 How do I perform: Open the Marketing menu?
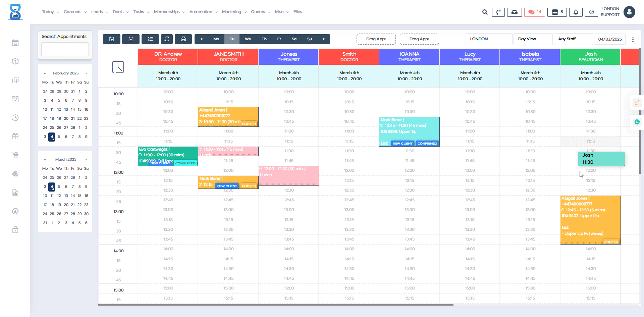[x=232, y=12]
